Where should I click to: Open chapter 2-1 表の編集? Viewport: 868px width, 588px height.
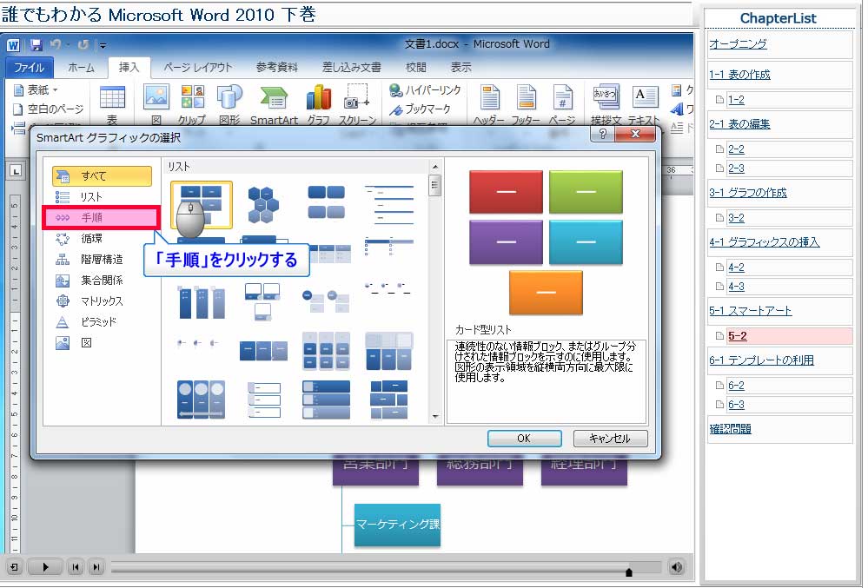(739, 124)
